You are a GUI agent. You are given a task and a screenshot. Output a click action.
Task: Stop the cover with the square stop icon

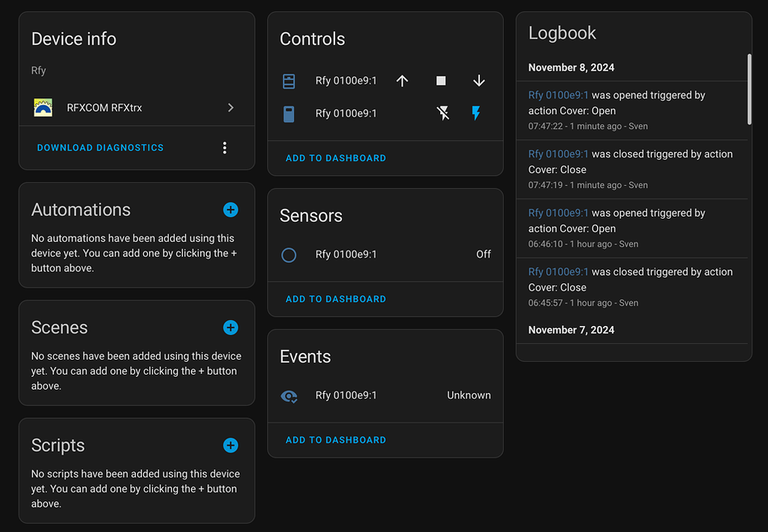(440, 80)
